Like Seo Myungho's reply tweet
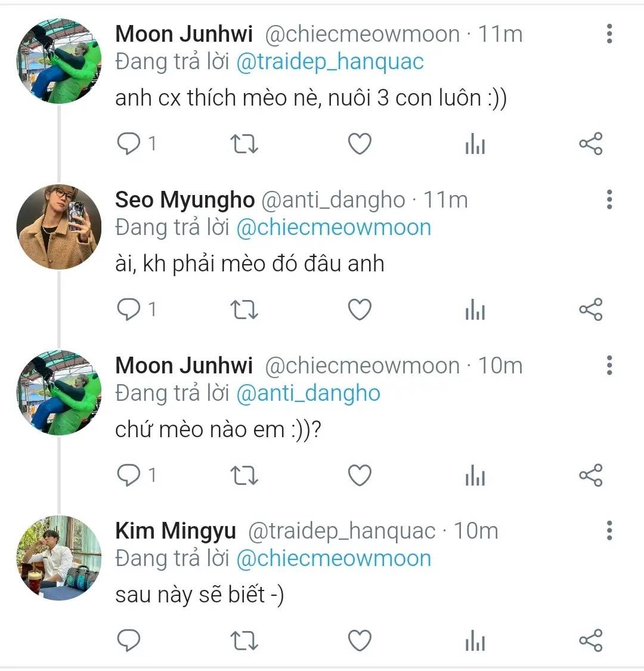 [360, 310]
